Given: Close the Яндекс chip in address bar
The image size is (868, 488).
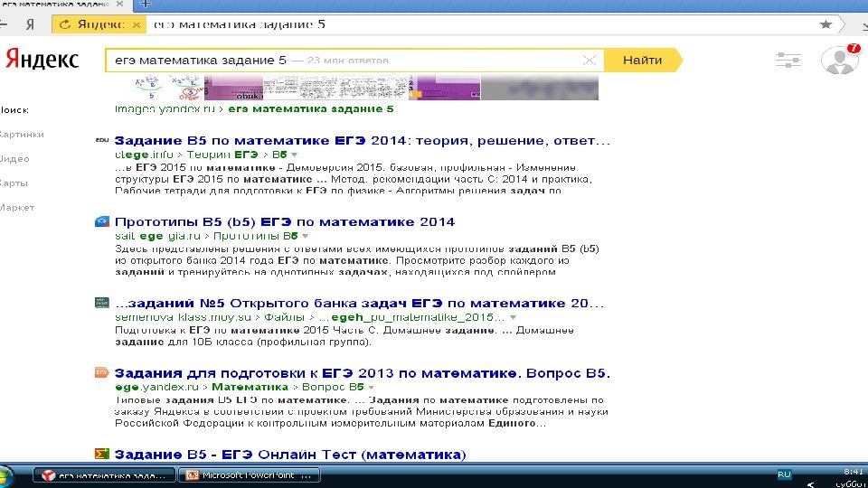Looking at the screenshot, I should pos(137,24).
